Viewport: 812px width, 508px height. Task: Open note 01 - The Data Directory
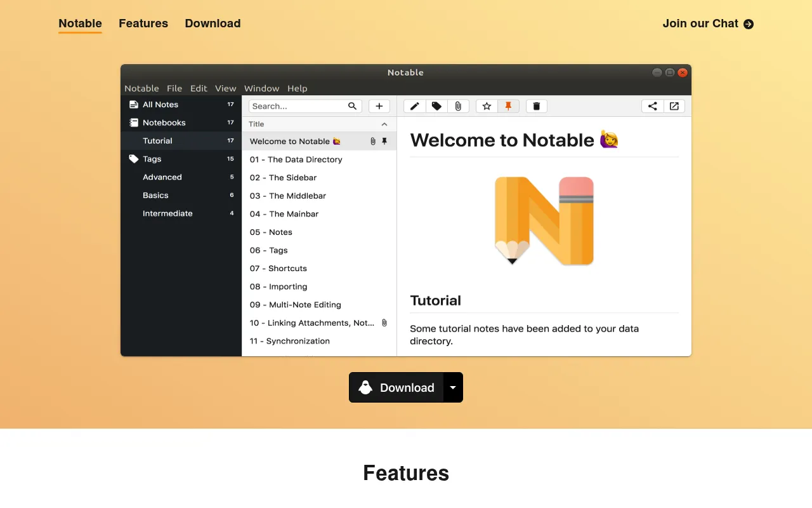pos(319,159)
